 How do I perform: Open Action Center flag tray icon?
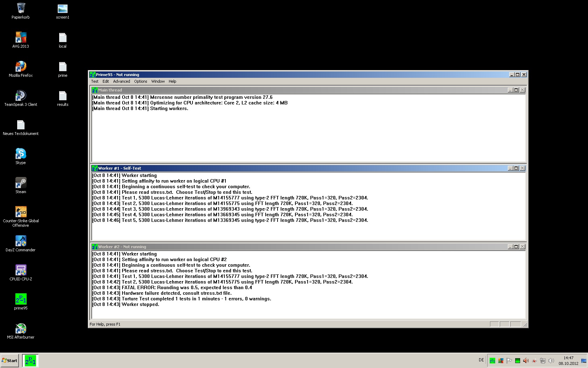pos(509,361)
